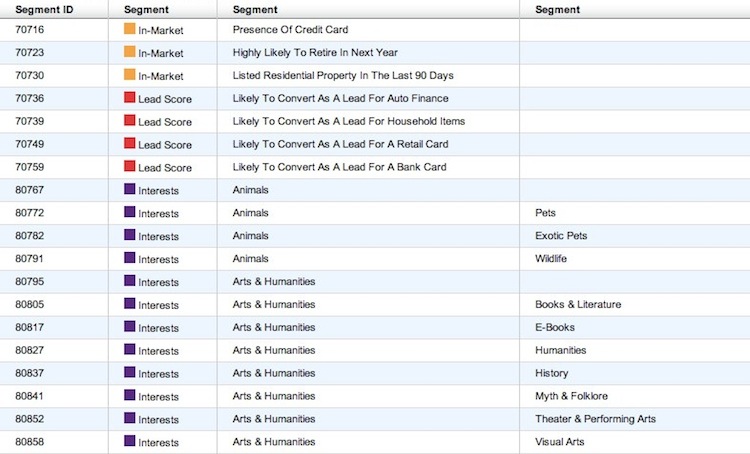Click orange square icon in row 70730
The image size is (750, 454).
(x=130, y=75)
